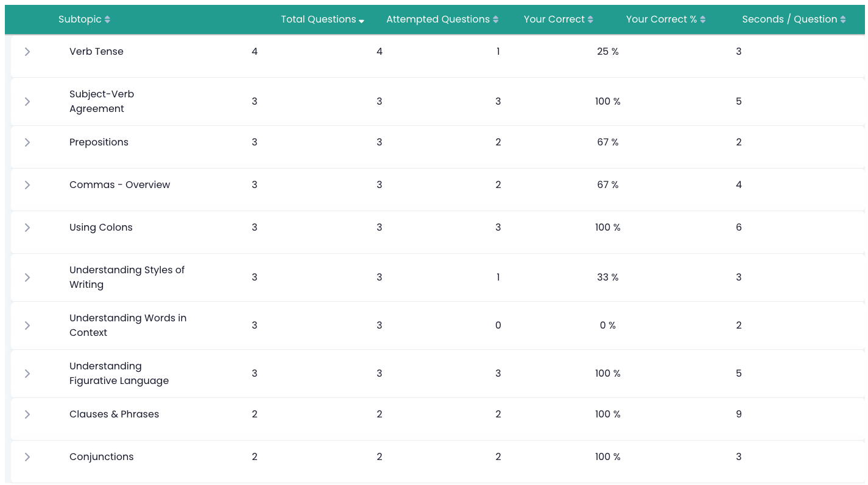Screen dimensions: 868x485
Task: Click sort arrow next to Total Questions
Action: 361,21
